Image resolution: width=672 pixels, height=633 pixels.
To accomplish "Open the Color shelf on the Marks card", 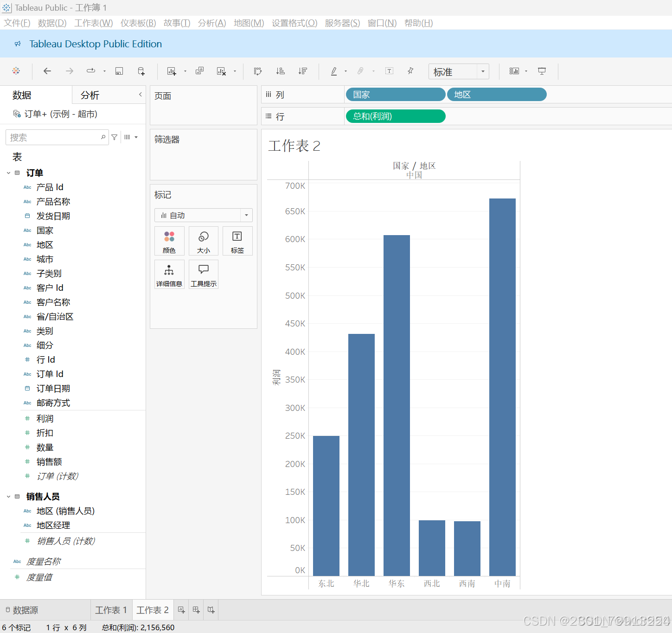I will click(169, 241).
